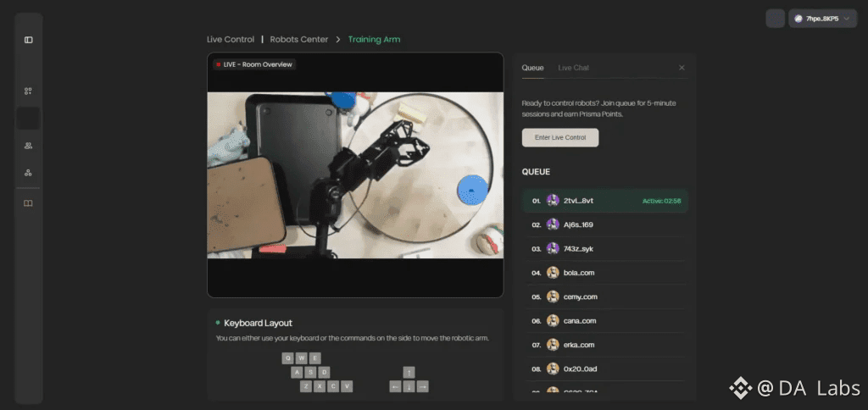Click avatar of erka..com
Image resolution: width=868 pixels, height=410 pixels.
tap(553, 345)
